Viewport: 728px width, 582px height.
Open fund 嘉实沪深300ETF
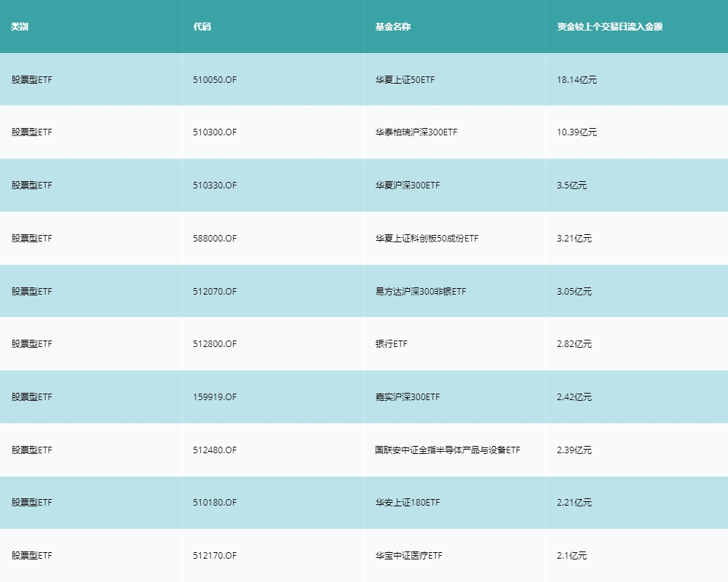coord(406,396)
